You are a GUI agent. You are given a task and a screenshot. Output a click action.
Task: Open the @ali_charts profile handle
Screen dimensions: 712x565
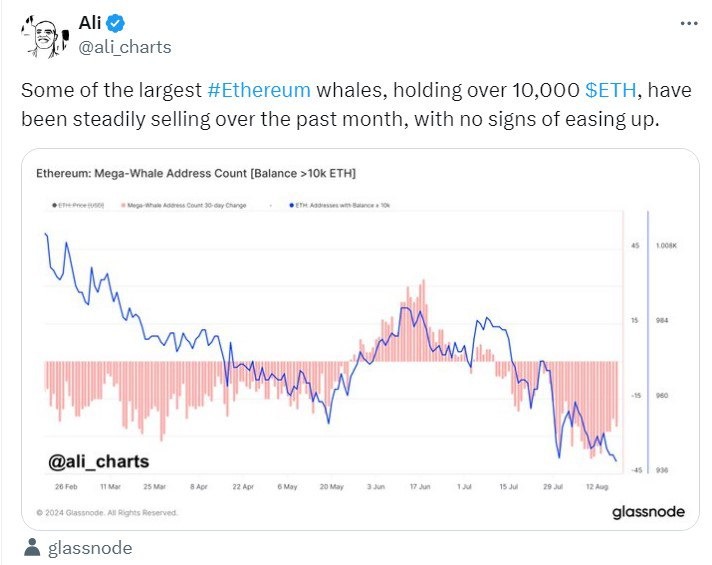(125, 47)
